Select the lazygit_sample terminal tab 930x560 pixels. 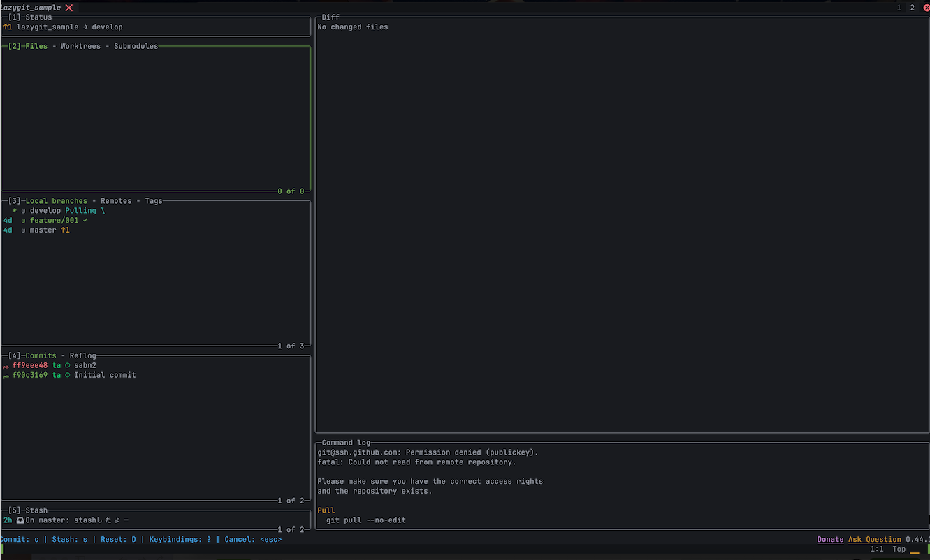coord(31,7)
